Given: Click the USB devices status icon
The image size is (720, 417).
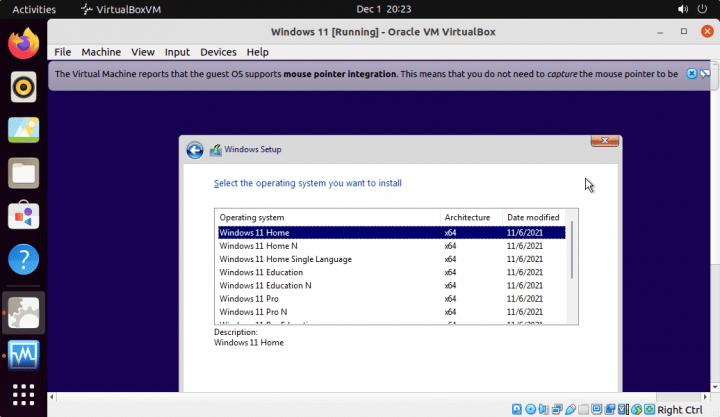Looking at the screenshot, I should click(x=570, y=409).
